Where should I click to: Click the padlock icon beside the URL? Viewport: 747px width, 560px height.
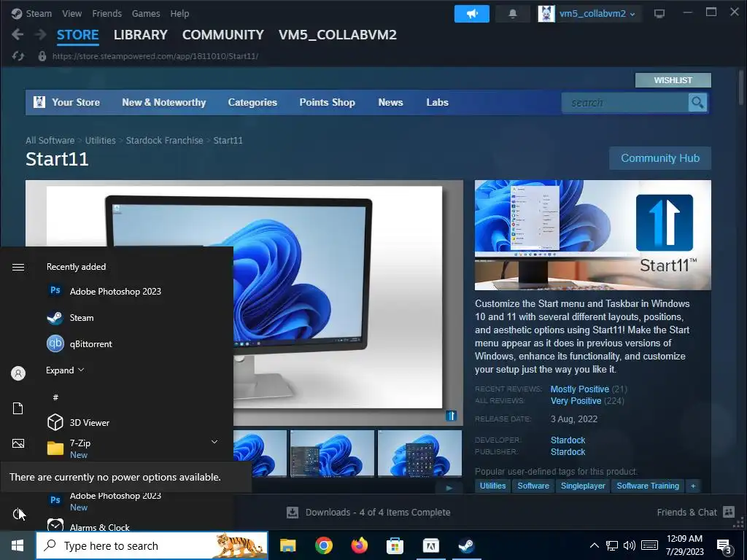point(42,56)
